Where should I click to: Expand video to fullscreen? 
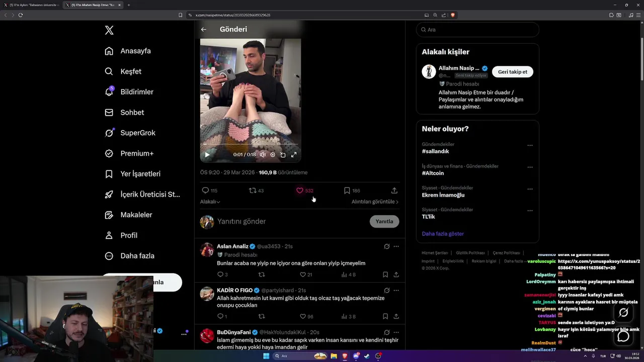[294, 155]
